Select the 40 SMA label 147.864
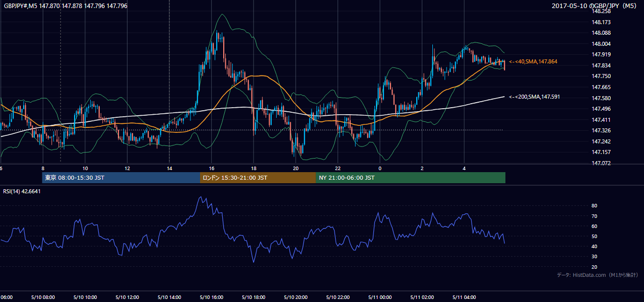The width and height of the screenshot is (644, 302). click(x=533, y=61)
